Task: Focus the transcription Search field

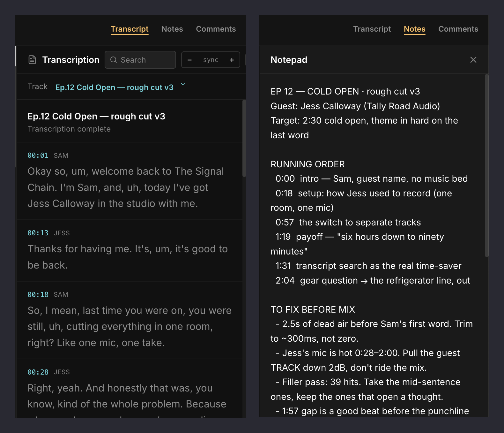Action: click(140, 60)
